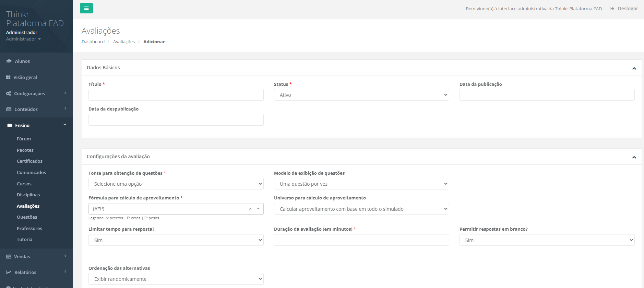644x288 pixels.
Task: Collapse the Configurações da avaliação panel chevron
Action: click(634, 157)
